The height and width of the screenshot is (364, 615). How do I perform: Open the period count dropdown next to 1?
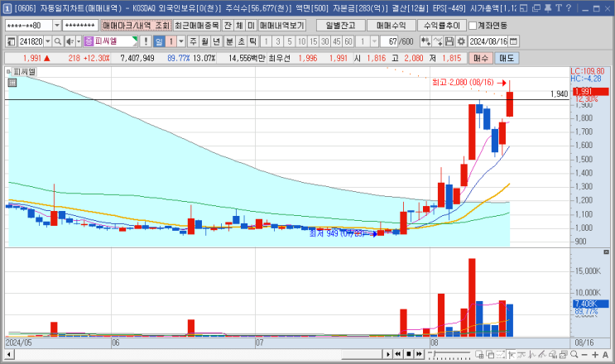180,41
